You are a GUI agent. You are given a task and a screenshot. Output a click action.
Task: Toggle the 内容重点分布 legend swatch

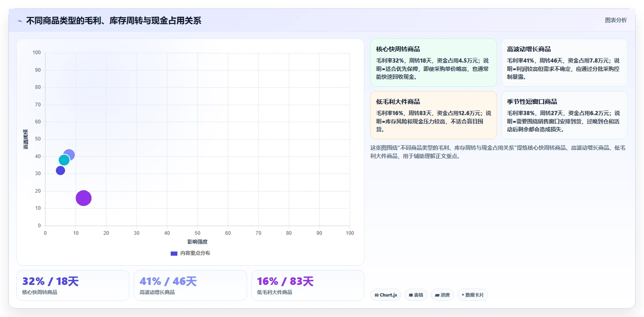[x=174, y=253]
